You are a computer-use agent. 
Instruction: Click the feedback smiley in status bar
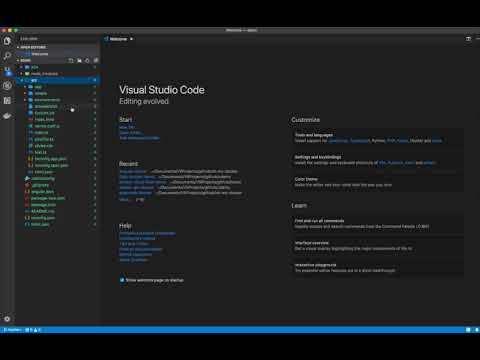pos(468,330)
